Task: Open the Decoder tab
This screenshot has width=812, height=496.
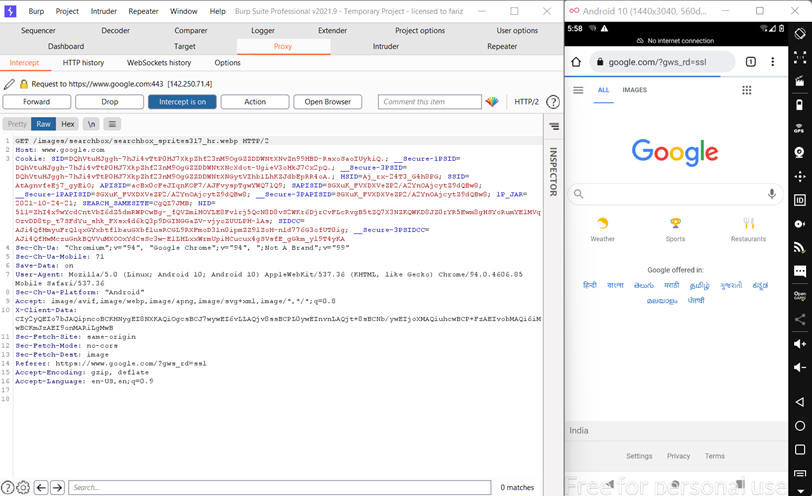Action: (x=115, y=31)
